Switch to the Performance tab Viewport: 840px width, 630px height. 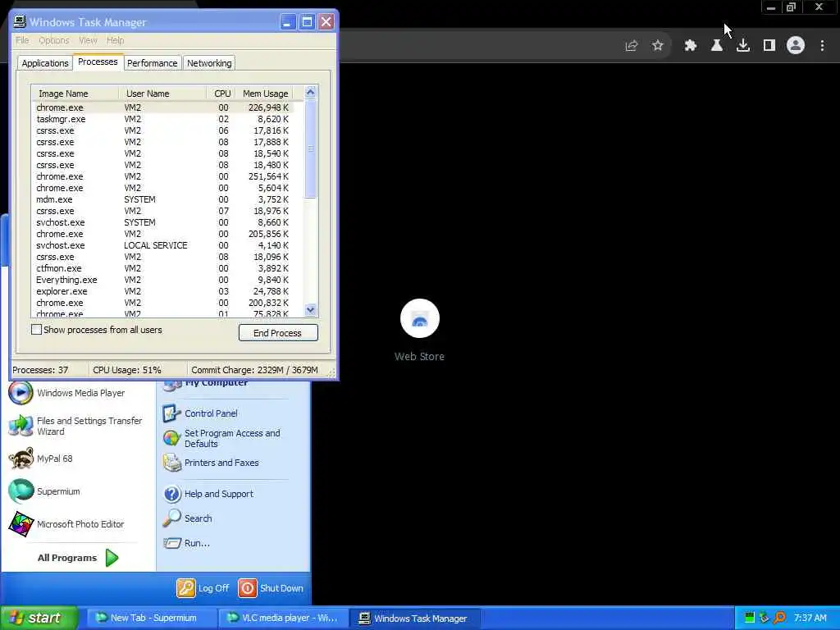[x=152, y=63]
